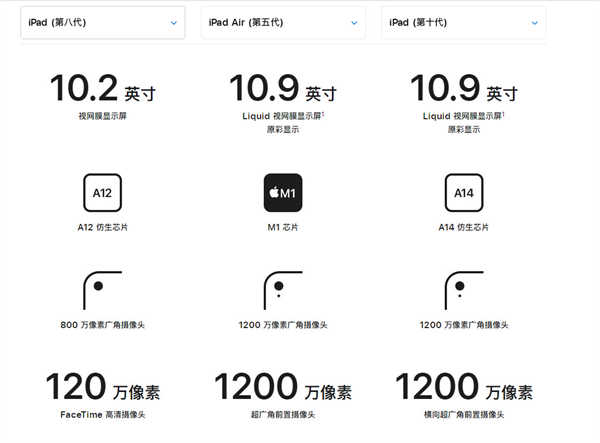Click the 横向超广角前置摄像头 label
The height and width of the screenshot is (443, 600).
pyautogui.click(x=464, y=415)
